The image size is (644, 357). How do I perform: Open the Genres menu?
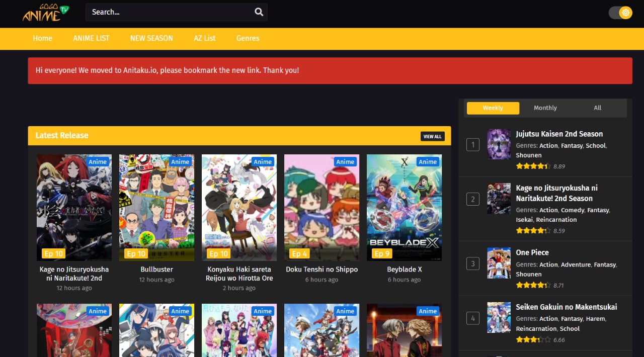248,38
